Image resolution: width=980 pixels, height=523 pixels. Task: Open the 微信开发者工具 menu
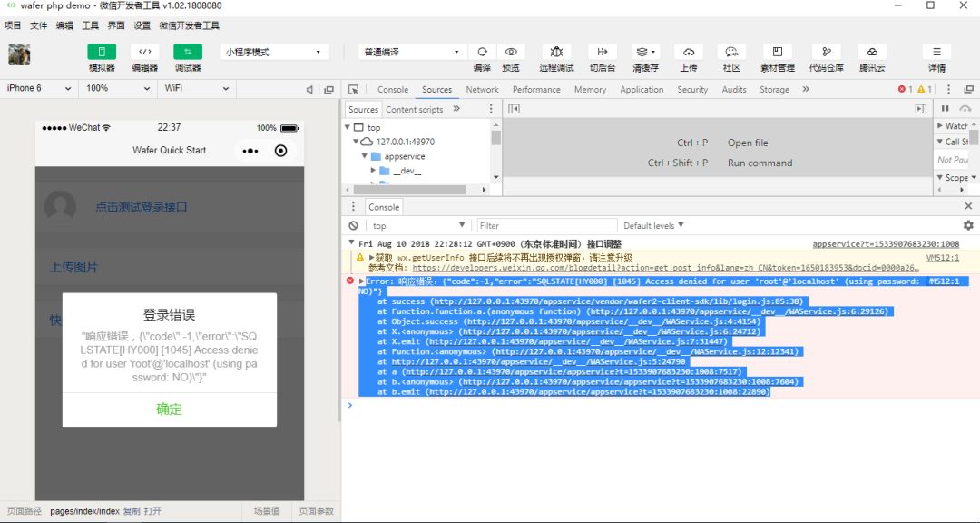click(x=190, y=25)
